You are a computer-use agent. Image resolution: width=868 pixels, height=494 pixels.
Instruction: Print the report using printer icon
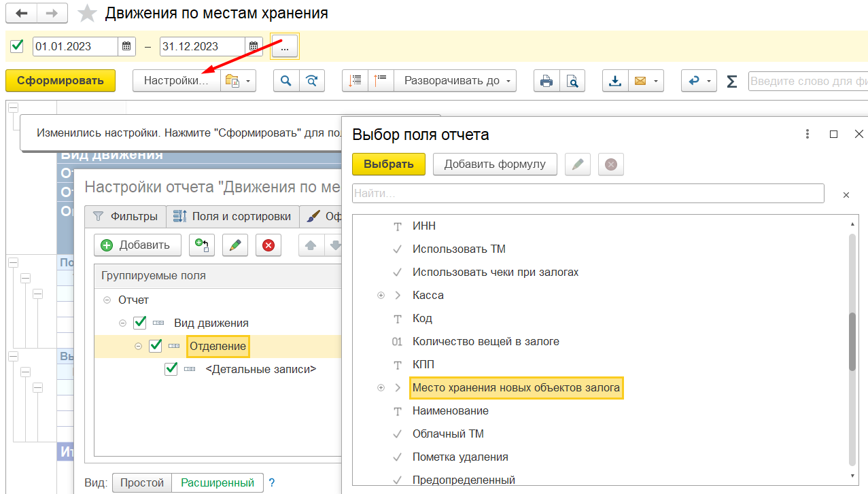tap(546, 81)
